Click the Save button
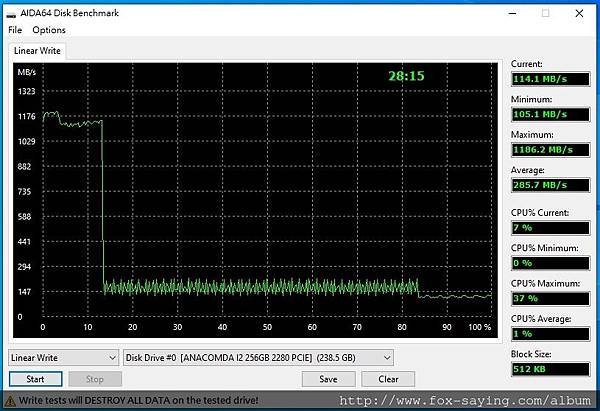 [328, 379]
